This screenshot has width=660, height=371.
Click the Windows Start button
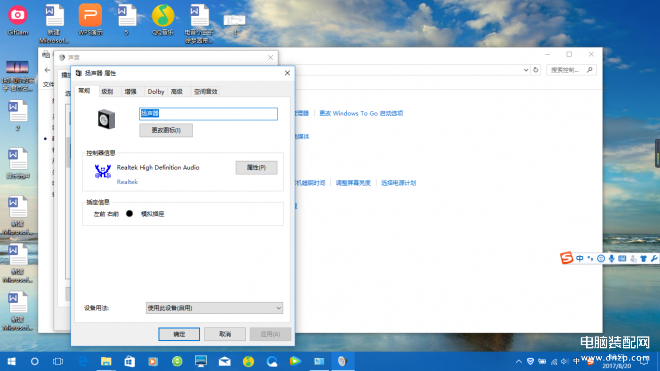coord(11,361)
